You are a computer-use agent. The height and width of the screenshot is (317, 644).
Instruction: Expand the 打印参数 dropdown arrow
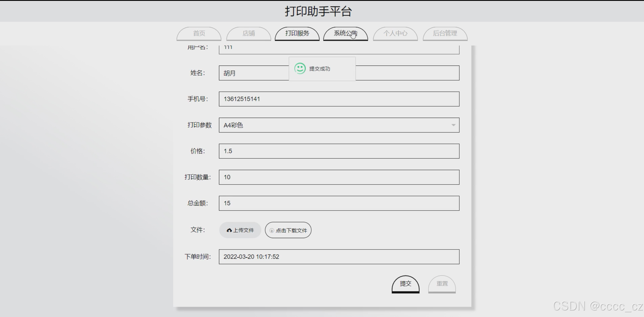pyautogui.click(x=453, y=125)
